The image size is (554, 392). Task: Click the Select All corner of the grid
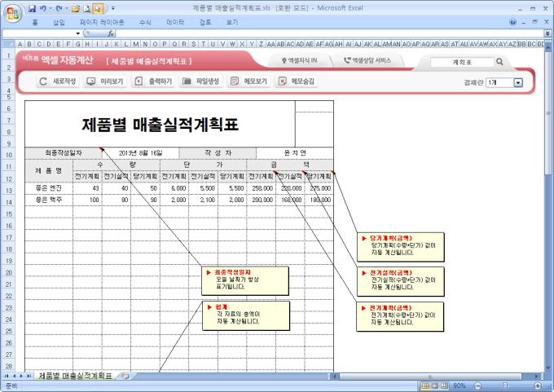[x=8, y=44]
